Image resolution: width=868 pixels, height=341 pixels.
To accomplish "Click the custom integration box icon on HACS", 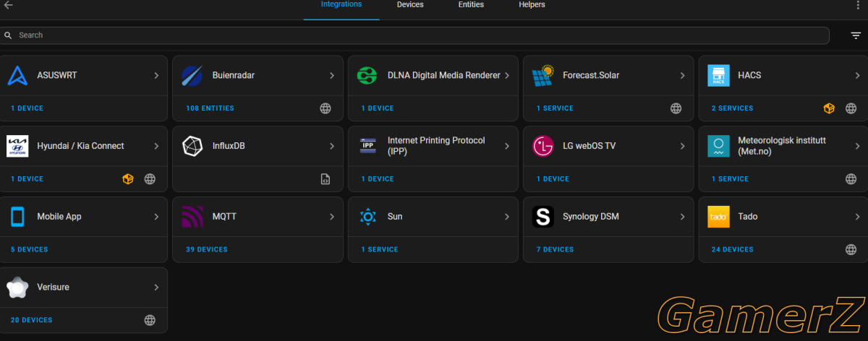I will [829, 108].
